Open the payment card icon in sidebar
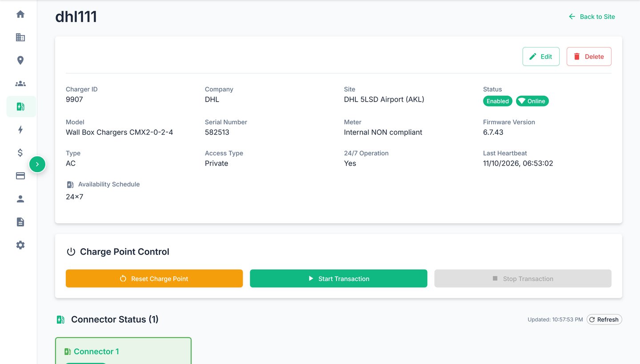Screen dimensions: 640x364 click(x=20, y=176)
